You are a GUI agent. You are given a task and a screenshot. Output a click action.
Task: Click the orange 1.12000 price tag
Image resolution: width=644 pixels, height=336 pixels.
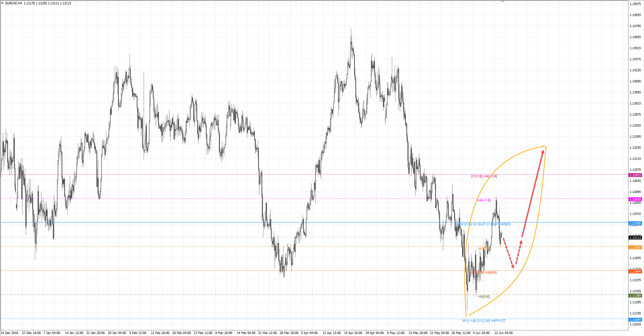click(x=635, y=247)
